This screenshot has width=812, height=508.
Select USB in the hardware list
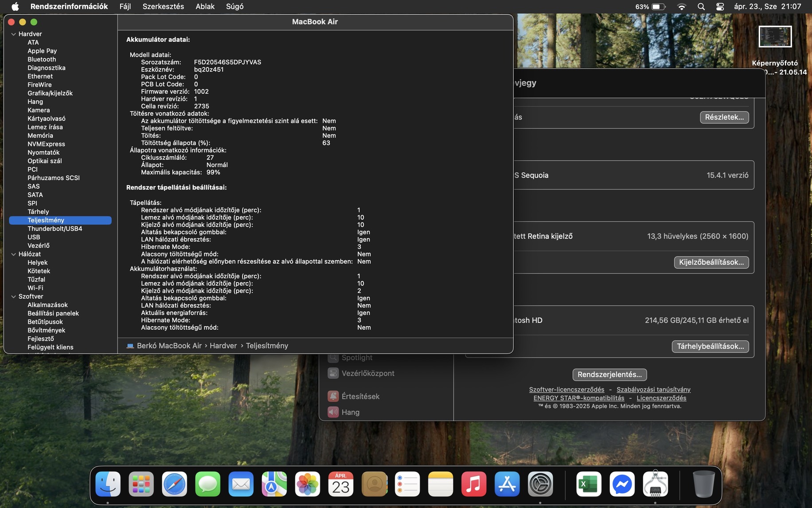[34, 237]
